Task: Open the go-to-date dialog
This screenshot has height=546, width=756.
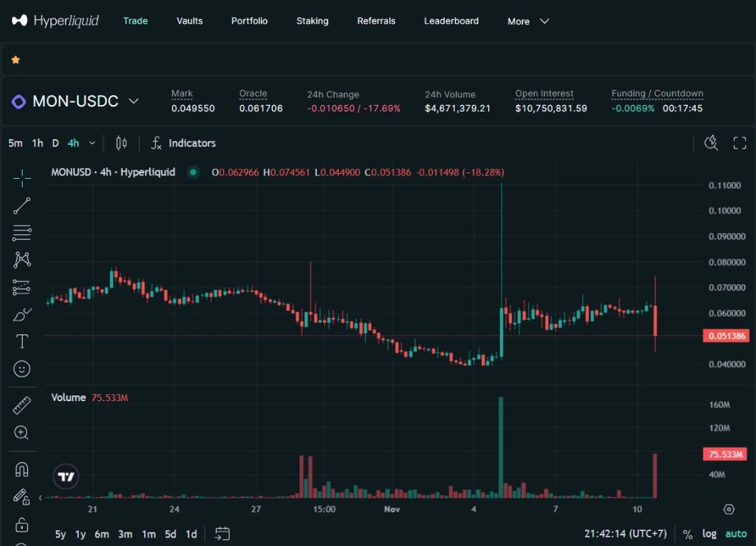Action: [222, 533]
